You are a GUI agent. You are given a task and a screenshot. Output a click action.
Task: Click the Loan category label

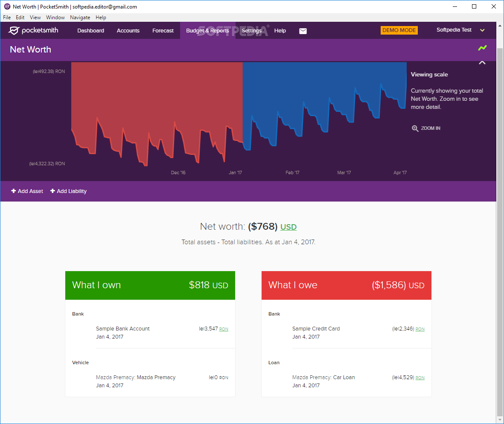274,363
